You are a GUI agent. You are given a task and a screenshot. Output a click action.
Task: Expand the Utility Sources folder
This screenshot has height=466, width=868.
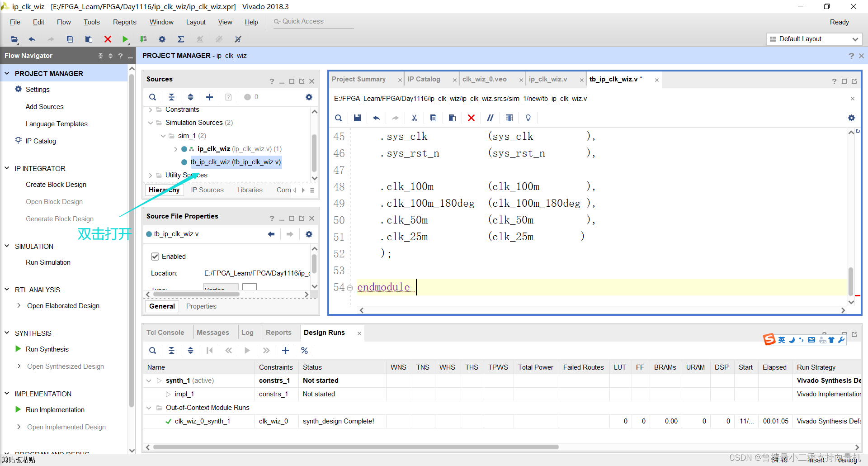[151, 175]
